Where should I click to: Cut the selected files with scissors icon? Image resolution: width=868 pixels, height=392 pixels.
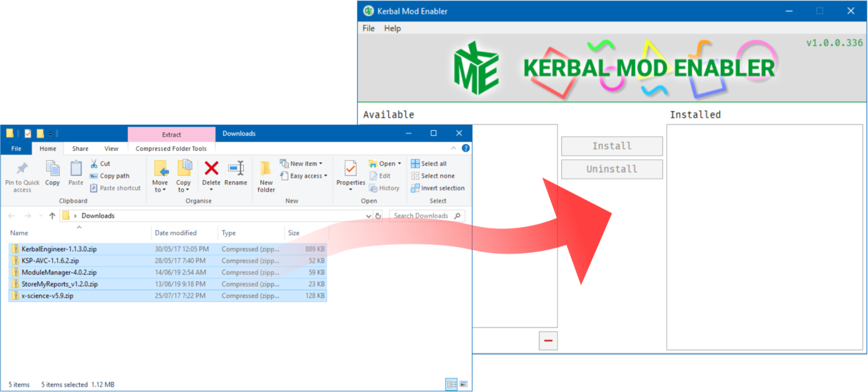(94, 163)
